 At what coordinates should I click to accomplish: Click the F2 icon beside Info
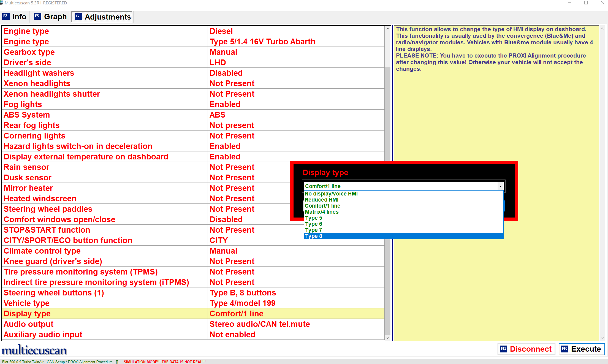[6, 16]
